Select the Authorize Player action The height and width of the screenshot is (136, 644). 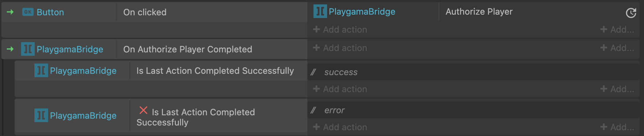pos(479,12)
